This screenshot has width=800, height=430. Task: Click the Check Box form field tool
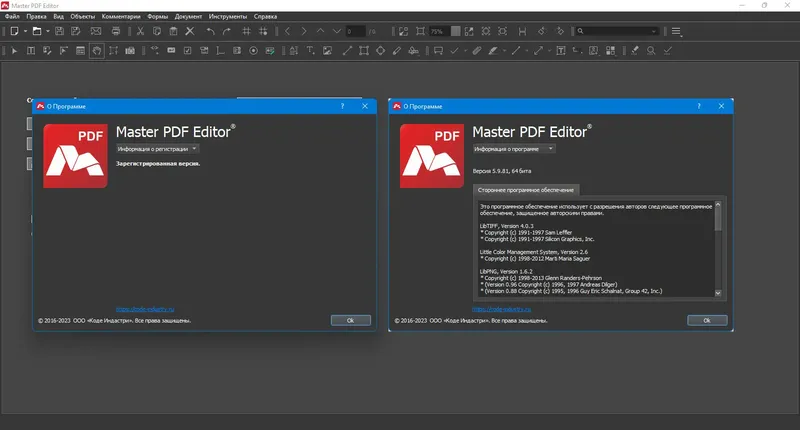tap(188, 50)
